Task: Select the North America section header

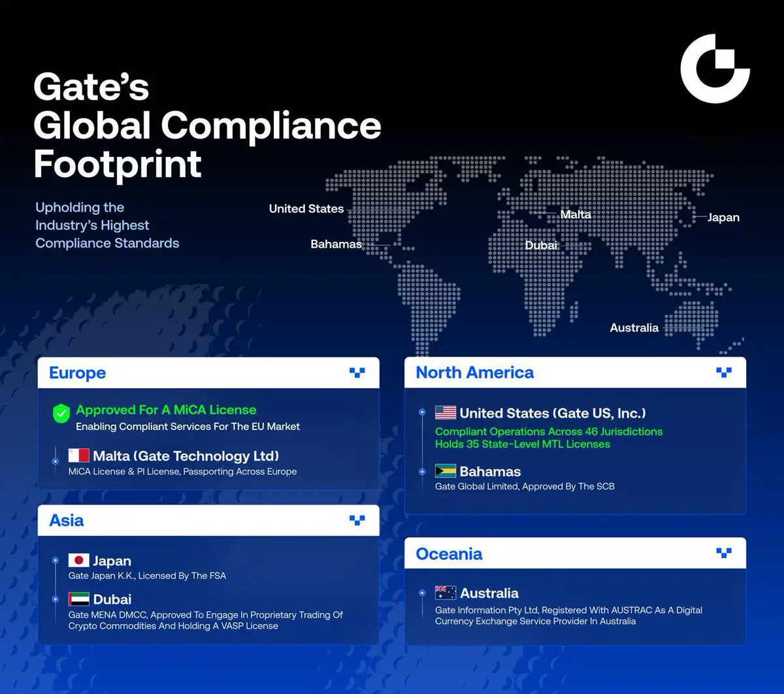Action: (575, 372)
